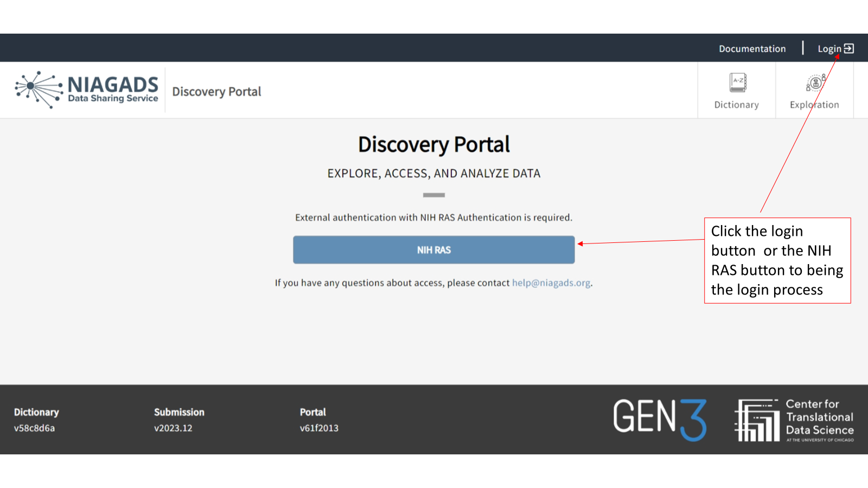
Task: Click the large Discovery Portal page heading
Action: (433, 145)
